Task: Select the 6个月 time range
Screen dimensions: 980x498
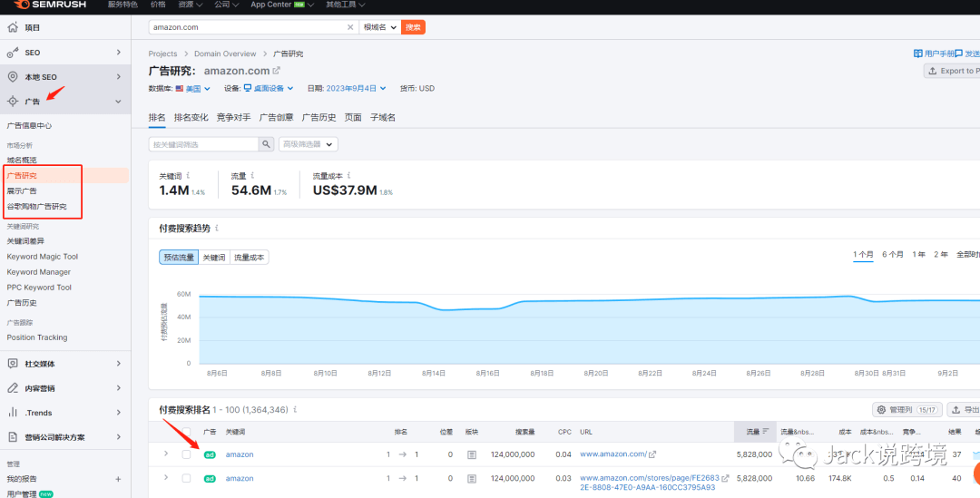Action: click(x=893, y=254)
